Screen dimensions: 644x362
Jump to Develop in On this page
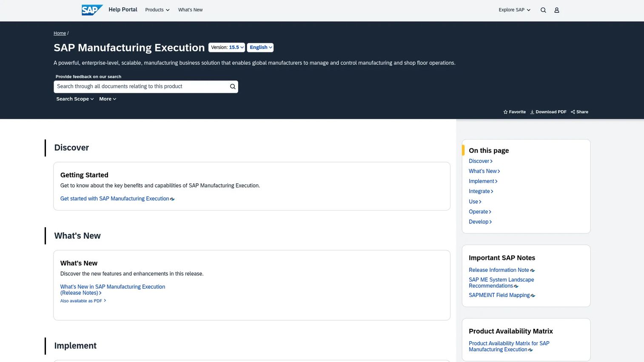(480, 222)
